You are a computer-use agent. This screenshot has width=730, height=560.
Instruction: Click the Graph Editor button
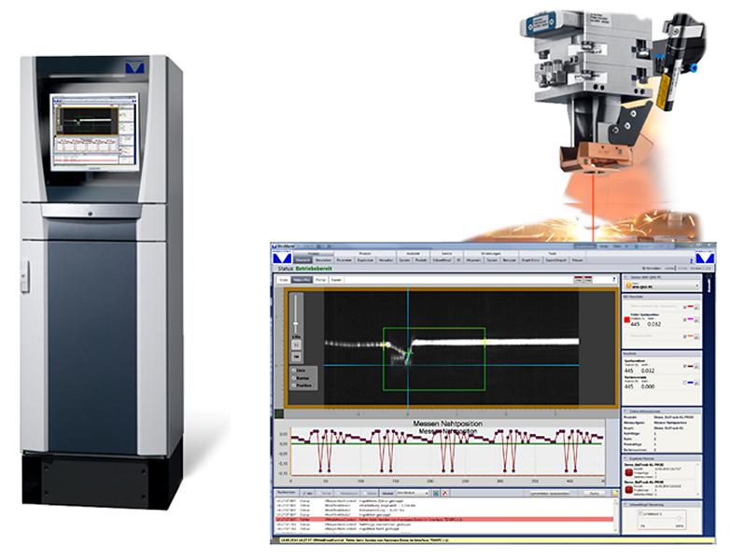pos(530,260)
